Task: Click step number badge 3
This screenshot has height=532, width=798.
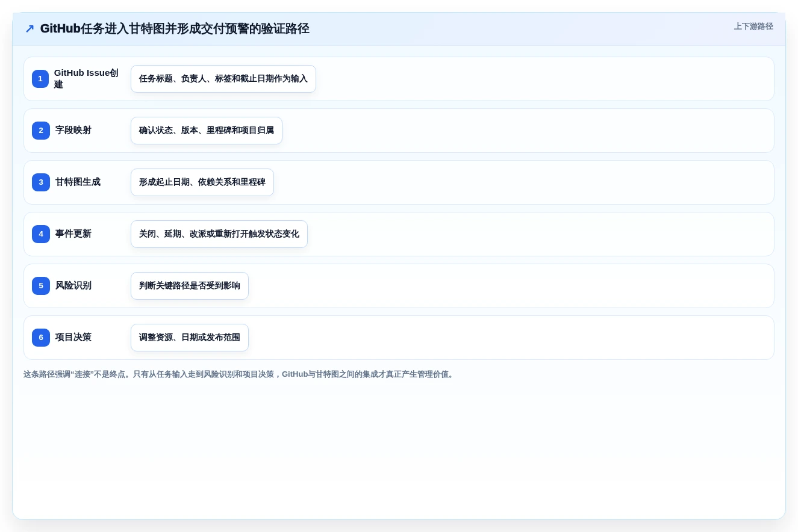Action: (41, 182)
